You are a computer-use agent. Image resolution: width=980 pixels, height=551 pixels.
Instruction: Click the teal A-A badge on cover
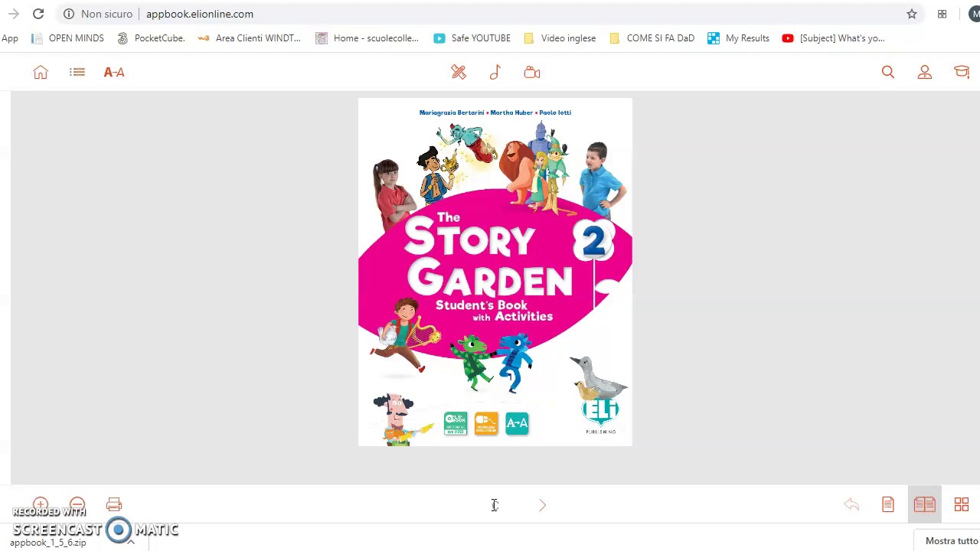[517, 423]
